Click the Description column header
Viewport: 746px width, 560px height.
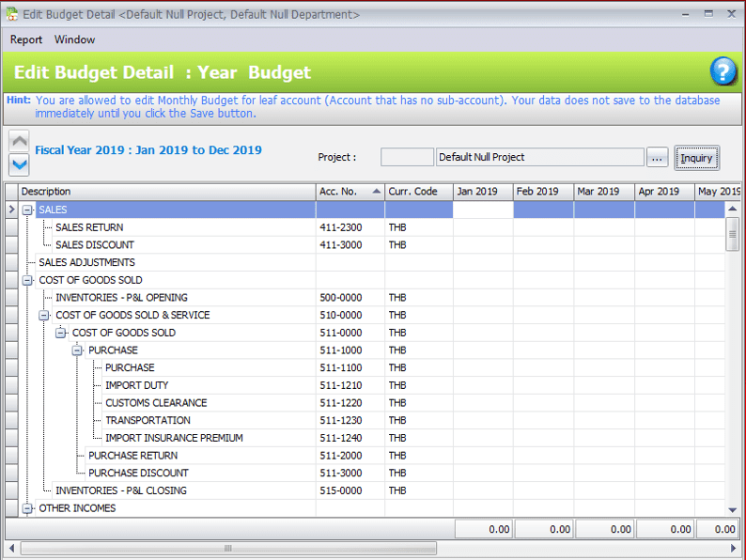click(x=166, y=192)
